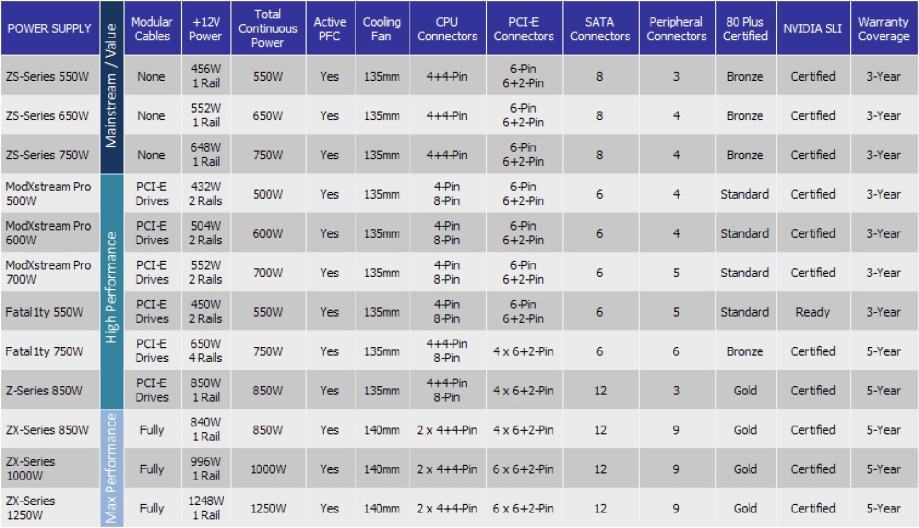The height and width of the screenshot is (528, 919).
Task: Click the POWER SUPPLY column header
Action: [x=50, y=29]
